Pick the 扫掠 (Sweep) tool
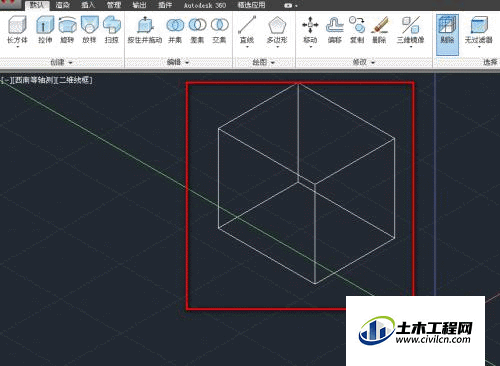The height and width of the screenshot is (366, 500). pyautogui.click(x=112, y=29)
